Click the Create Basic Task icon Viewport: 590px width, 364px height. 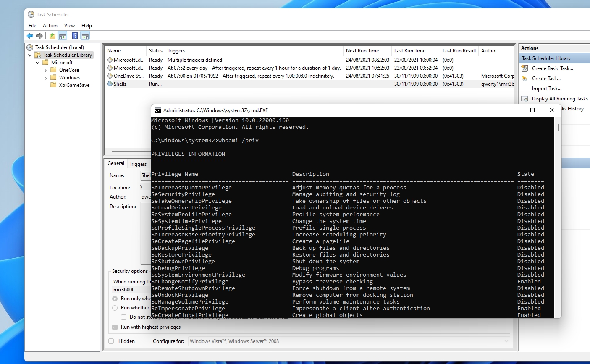[x=524, y=68]
